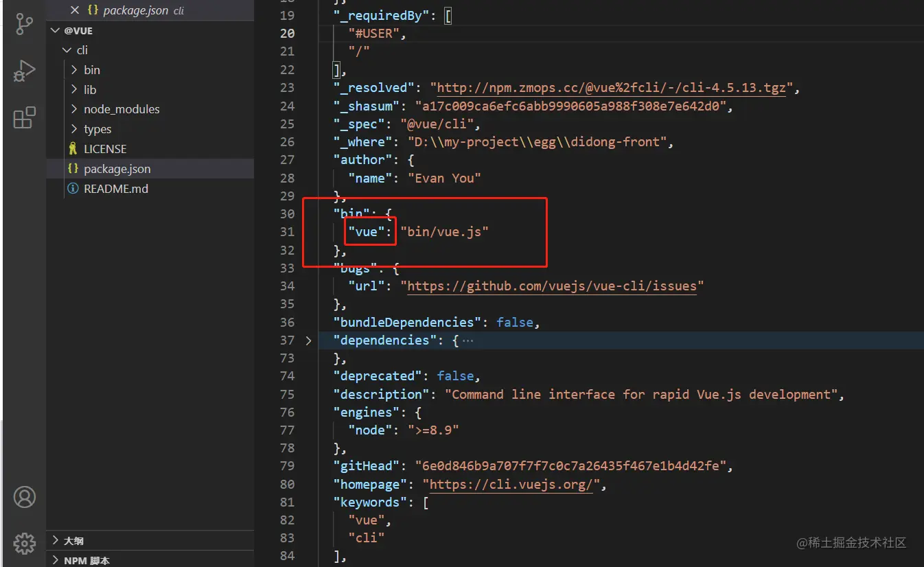Expand the node_modules folder
The width and height of the screenshot is (924, 567).
[x=74, y=109]
